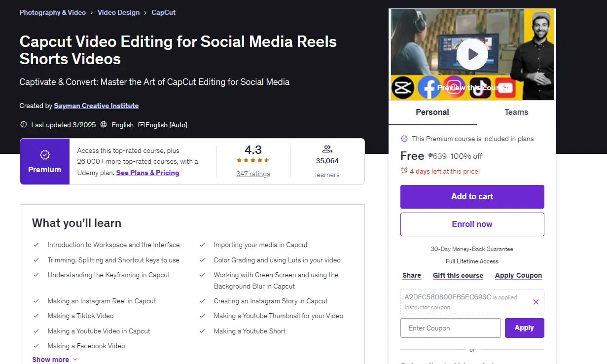607x364 pixels.
Task: Click 'Making a Youtube Thumbnail for your Video' item
Action: click(278, 316)
